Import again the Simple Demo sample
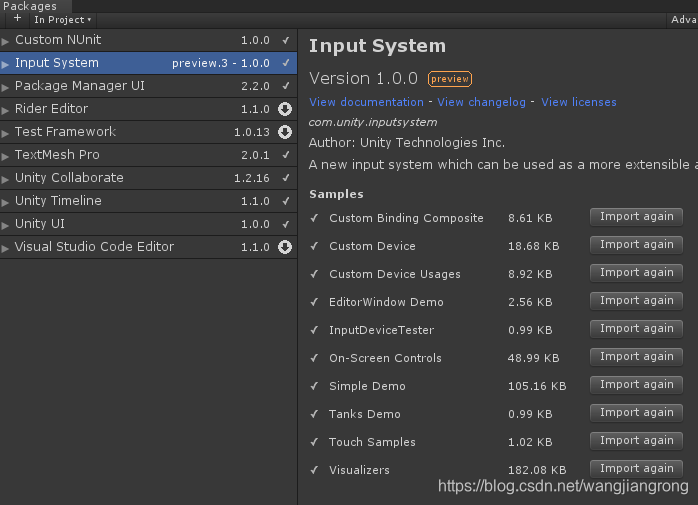Viewport: 698px width, 505px height. (636, 385)
